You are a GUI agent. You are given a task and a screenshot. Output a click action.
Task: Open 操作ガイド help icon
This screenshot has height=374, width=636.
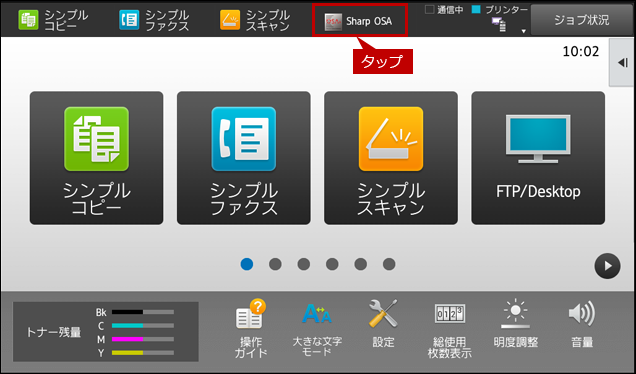251,329
